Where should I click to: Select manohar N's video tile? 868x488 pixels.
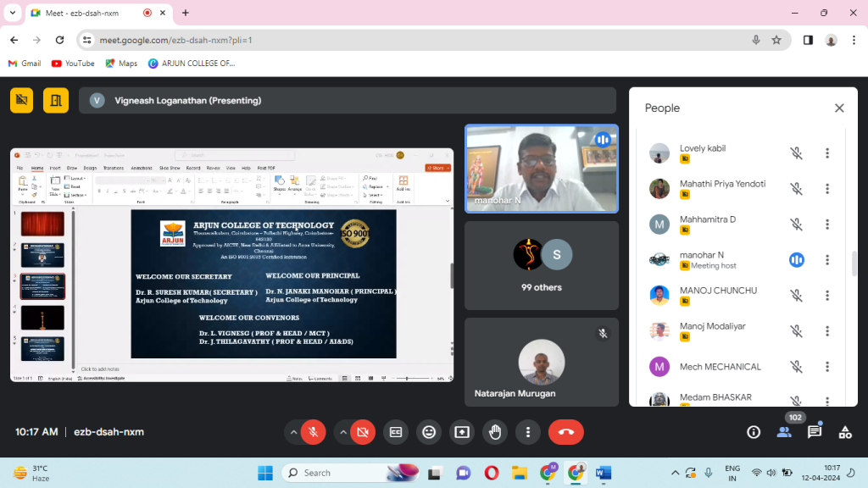point(542,169)
